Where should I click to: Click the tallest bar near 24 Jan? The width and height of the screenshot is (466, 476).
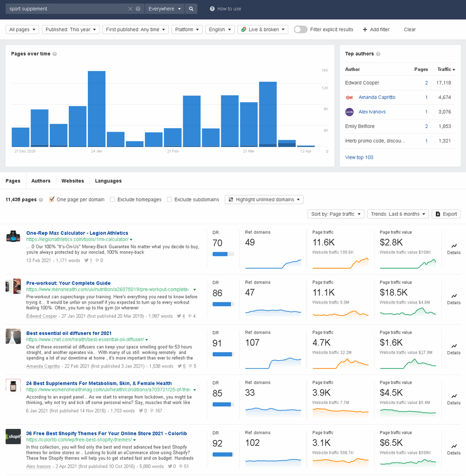97,108
